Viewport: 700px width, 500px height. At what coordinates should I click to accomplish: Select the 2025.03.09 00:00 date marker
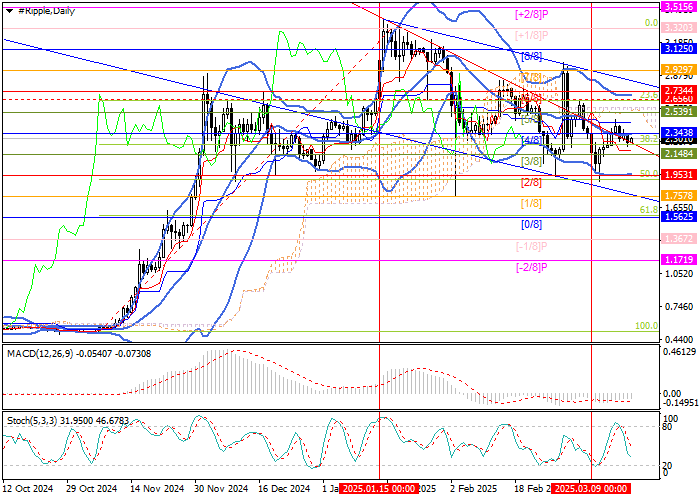(590, 491)
